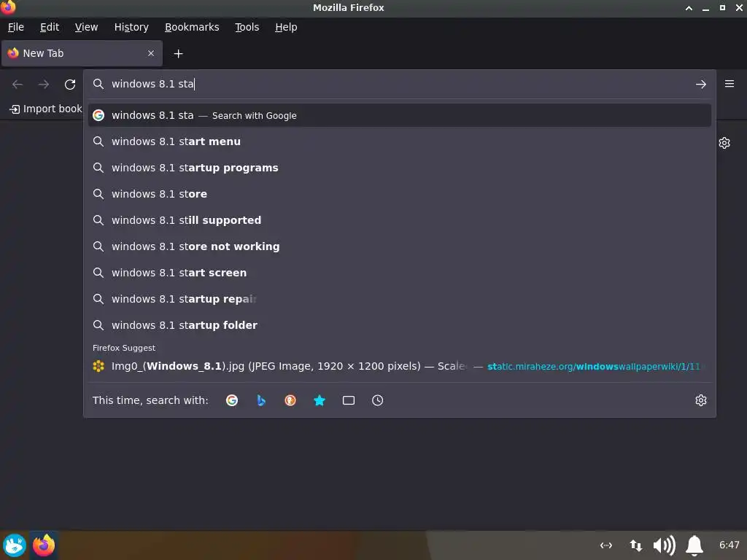Open the Bookmarks menu
This screenshot has width=747, height=560.
tap(192, 27)
